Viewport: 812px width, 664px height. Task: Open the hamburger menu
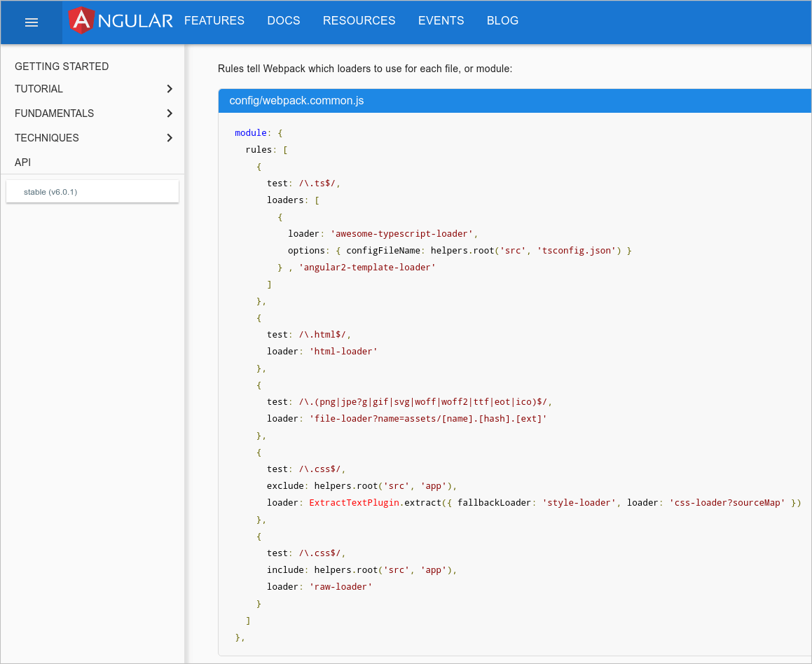coord(32,22)
